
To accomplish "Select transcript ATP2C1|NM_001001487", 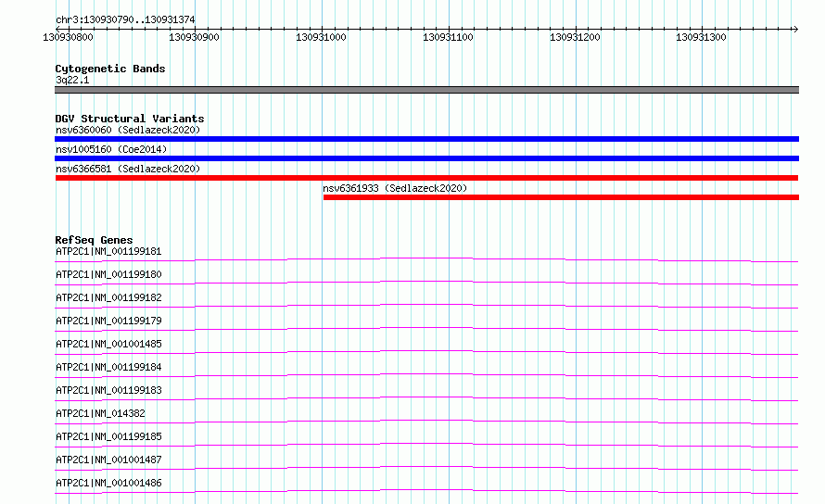I will (108, 460).
